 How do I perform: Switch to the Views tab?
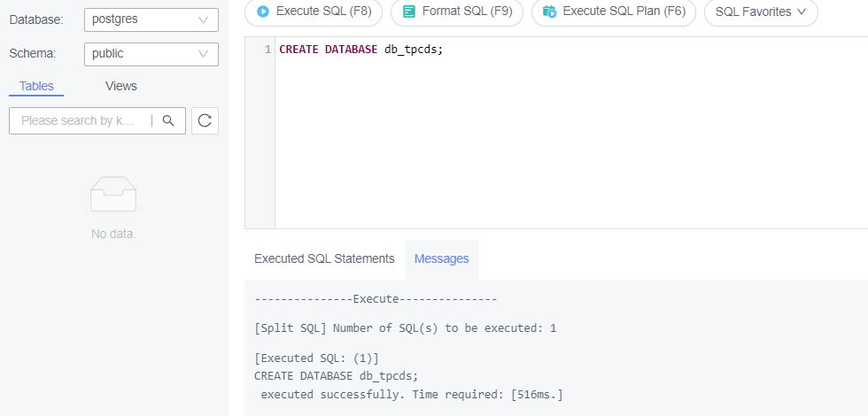[x=121, y=87]
